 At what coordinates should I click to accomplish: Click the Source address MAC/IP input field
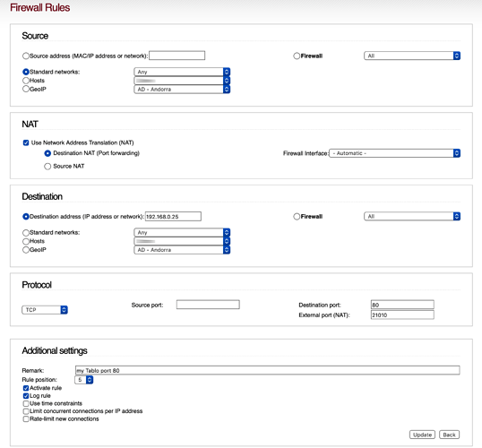(176, 56)
